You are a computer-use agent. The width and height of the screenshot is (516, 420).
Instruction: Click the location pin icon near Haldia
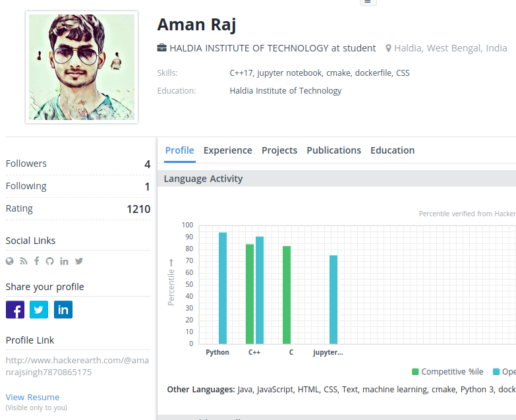click(388, 48)
